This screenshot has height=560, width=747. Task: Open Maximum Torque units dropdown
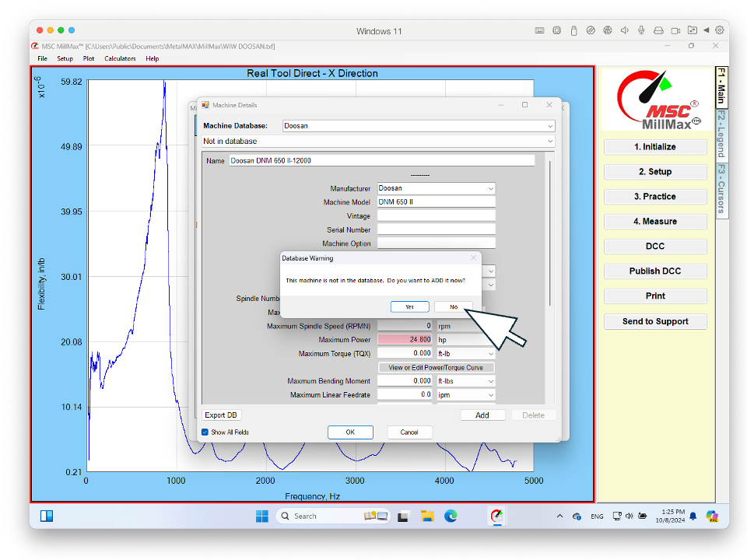tap(491, 354)
